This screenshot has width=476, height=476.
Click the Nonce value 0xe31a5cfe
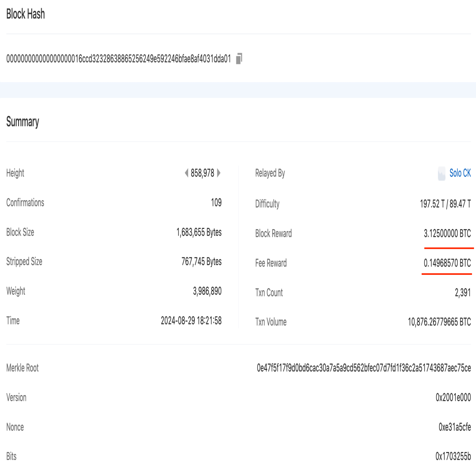(455, 427)
